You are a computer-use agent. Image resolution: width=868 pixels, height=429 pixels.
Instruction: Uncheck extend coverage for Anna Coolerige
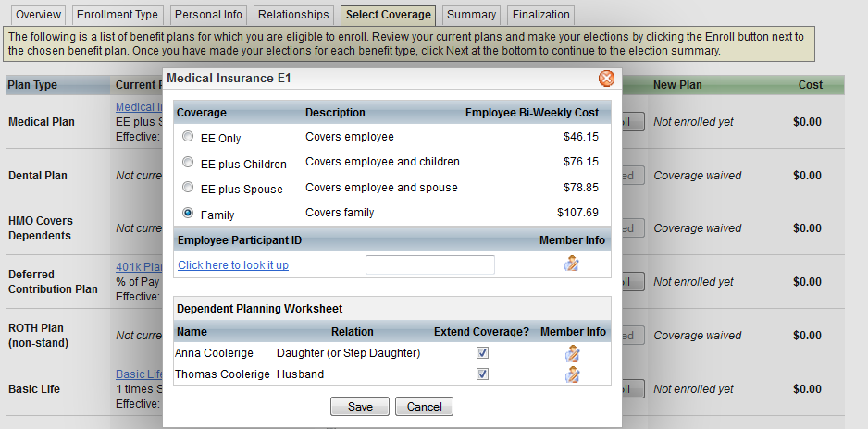pyautogui.click(x=482, y=353)
